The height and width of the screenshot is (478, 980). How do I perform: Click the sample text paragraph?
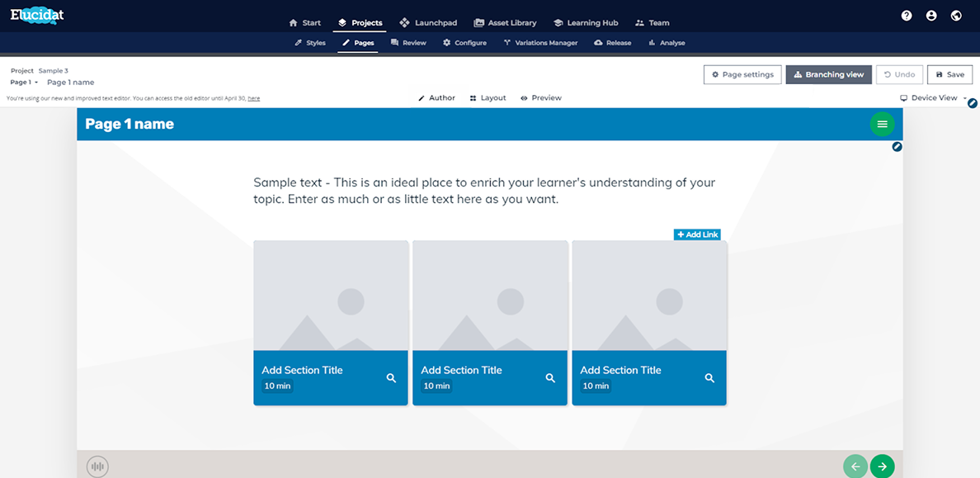click(x=484, y=192)
